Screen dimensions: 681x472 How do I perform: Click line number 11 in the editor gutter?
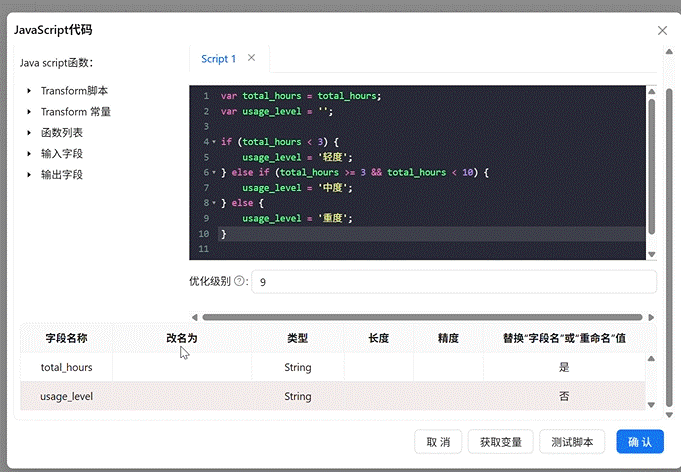point(203,249)
